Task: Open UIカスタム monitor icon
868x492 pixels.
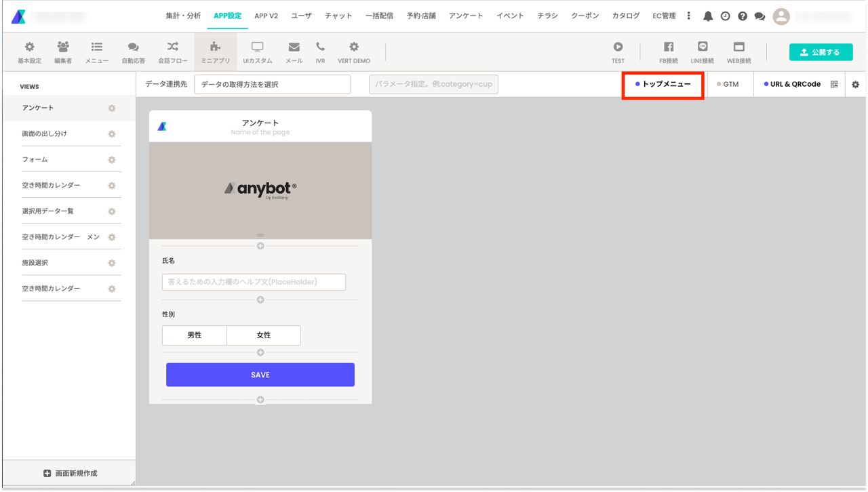Action: click(x=258, y=47)
